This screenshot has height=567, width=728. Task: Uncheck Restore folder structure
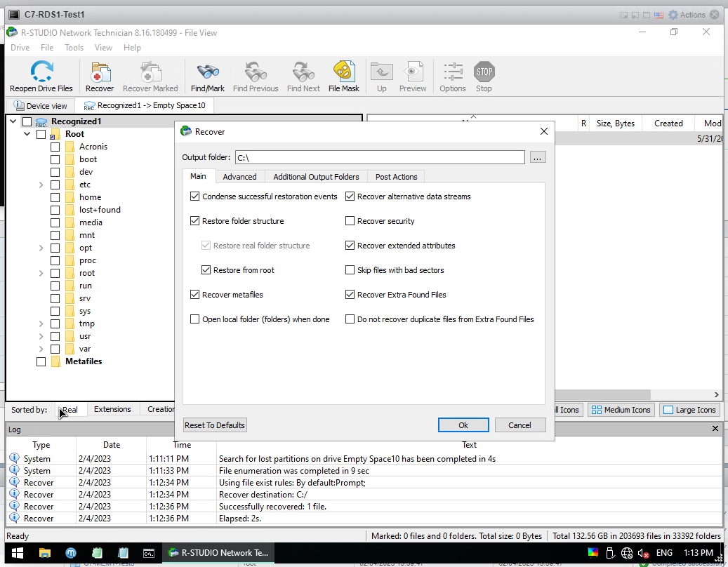[195, 221]
